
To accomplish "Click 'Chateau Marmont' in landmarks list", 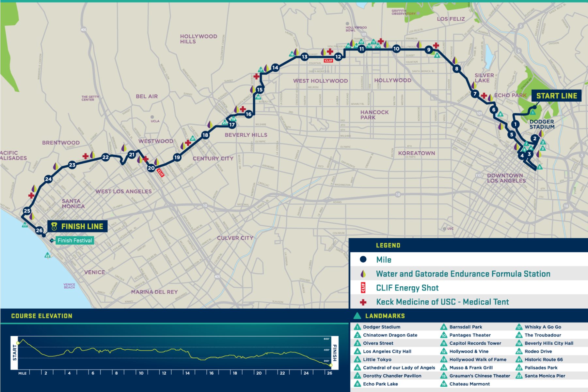I will (x=469, y=384).
